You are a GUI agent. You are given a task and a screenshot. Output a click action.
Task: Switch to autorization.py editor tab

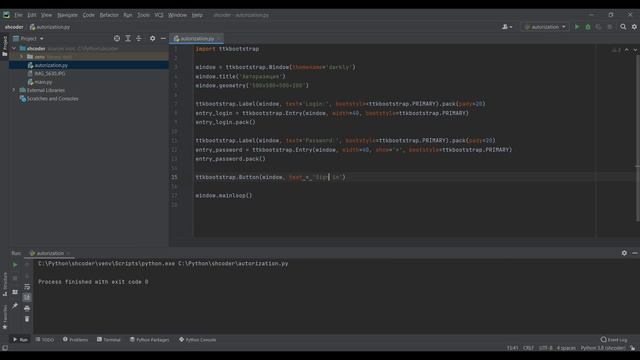[197, 38]
